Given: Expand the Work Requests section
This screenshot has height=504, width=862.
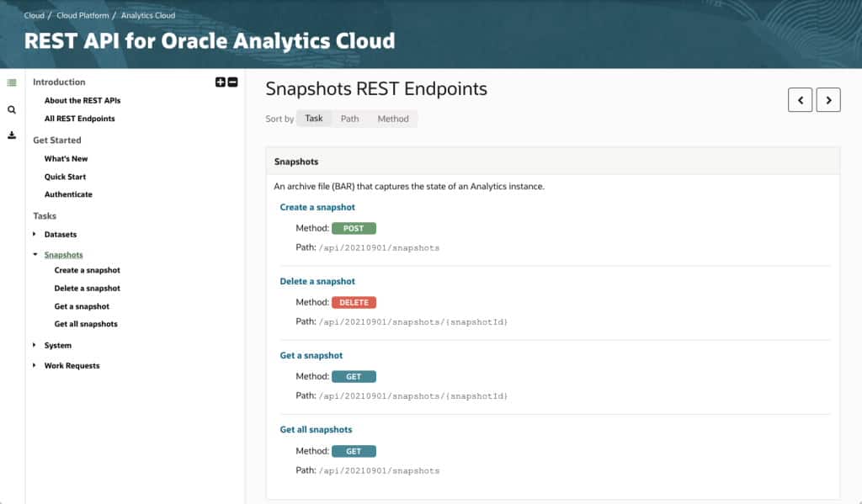Looking at the screenshot, I should (35, 365).
